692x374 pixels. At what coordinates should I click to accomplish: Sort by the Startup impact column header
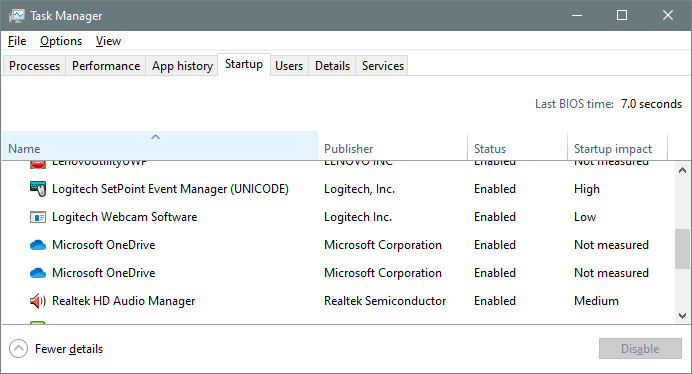617,146
